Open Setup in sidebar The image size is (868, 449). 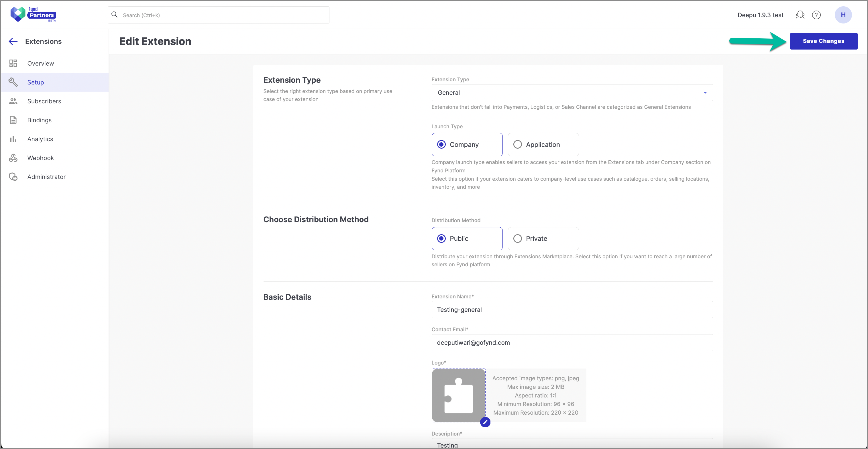point(55,82)
